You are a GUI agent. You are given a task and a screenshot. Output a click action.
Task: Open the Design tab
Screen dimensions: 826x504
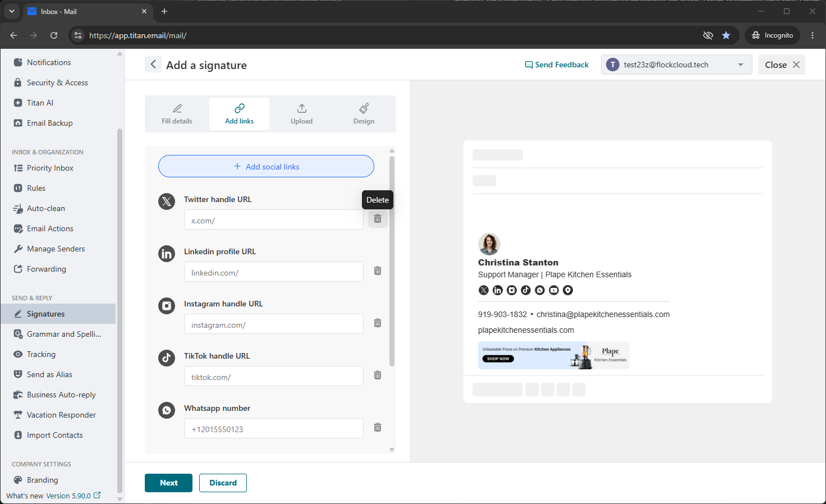(364, 114)
